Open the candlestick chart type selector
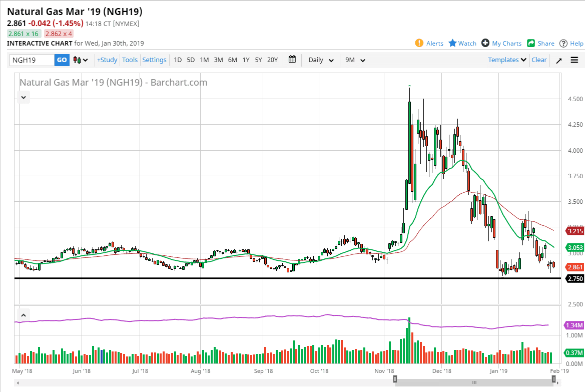The image size is (585, 392). coord(80,60)
